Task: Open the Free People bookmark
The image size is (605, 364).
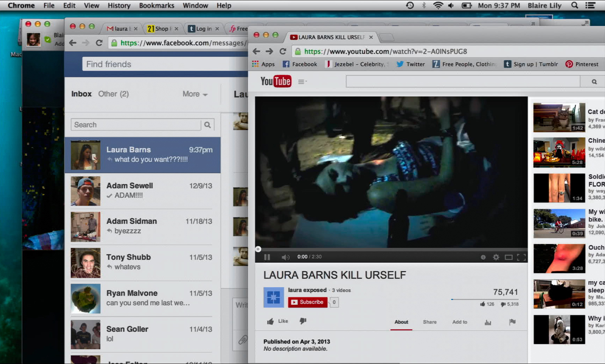Action: click(x=464, y=64)
